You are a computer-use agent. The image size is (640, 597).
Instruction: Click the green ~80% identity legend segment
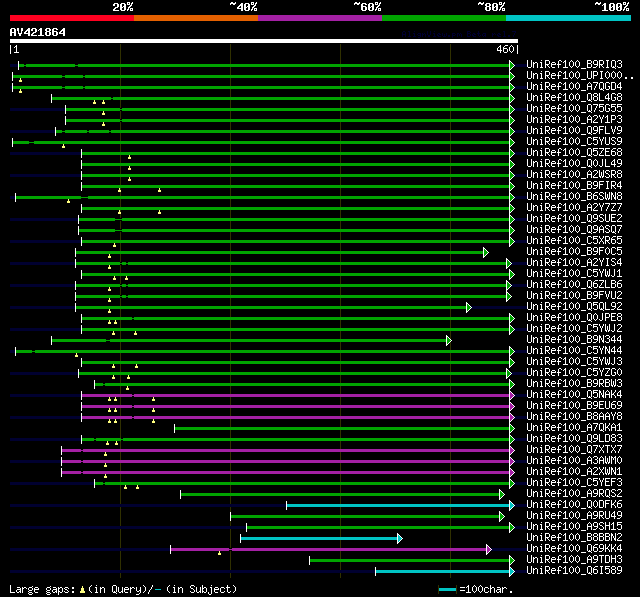[444, 18]
